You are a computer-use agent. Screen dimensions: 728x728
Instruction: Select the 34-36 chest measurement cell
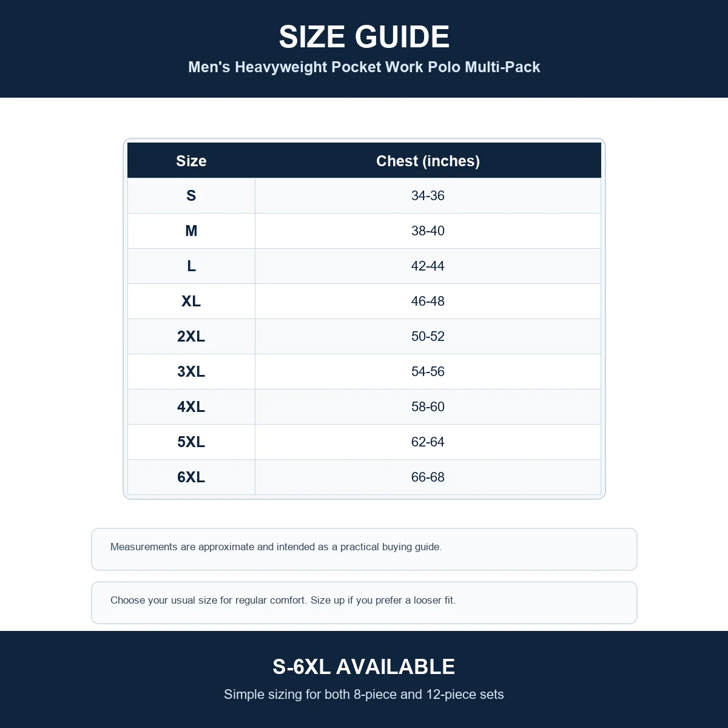coord(428,195)
